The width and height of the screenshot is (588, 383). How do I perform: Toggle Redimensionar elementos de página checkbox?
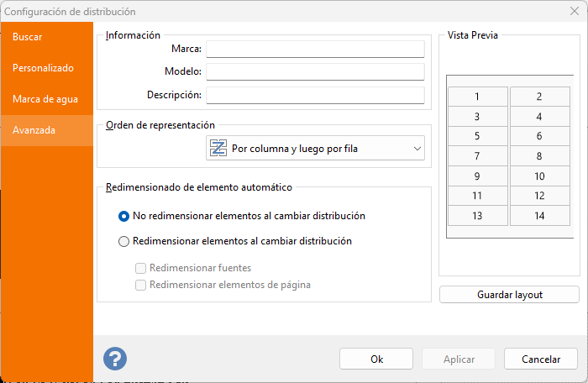click(x=141, y=285)
